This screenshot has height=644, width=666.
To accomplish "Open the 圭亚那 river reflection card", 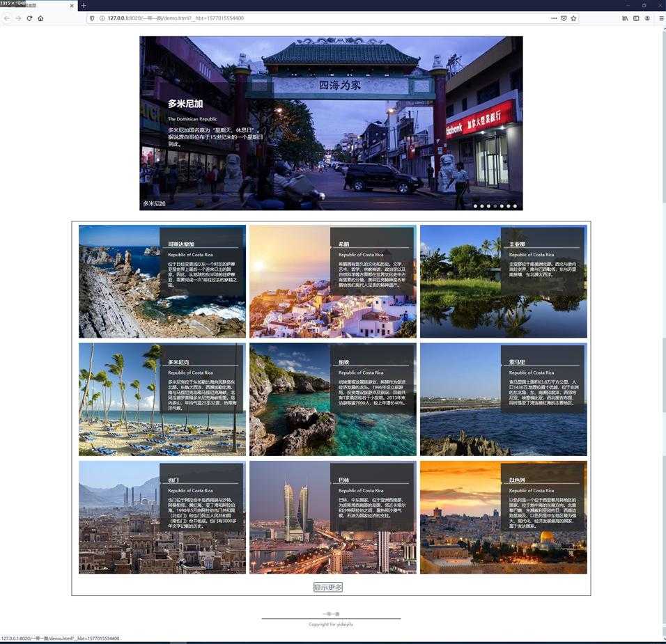I will click(x=503, y=281).
